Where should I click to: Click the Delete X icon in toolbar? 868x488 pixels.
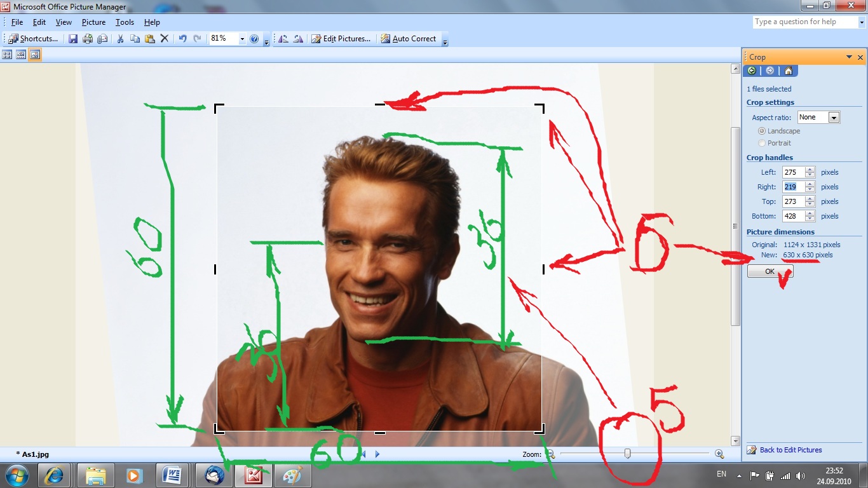[x=164, y=39]
